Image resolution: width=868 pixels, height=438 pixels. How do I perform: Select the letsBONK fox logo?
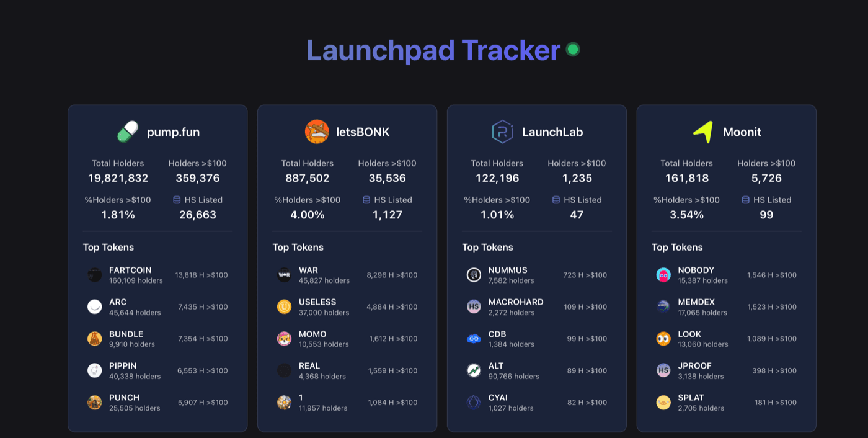pyautogui.click(x=316, y=132)
